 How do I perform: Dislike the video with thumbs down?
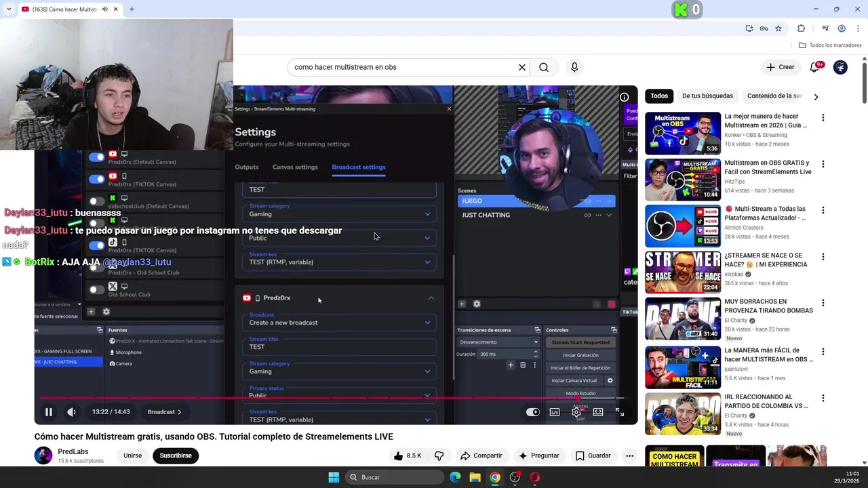click(439, 455)
